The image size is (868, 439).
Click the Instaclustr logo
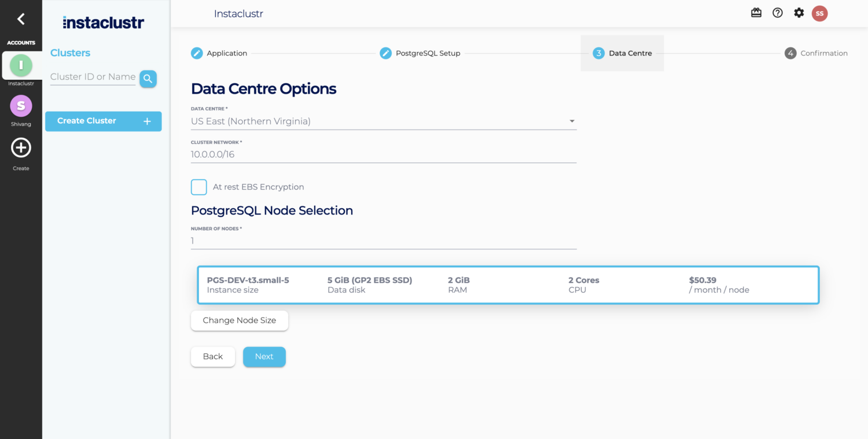tap(102, 23)
